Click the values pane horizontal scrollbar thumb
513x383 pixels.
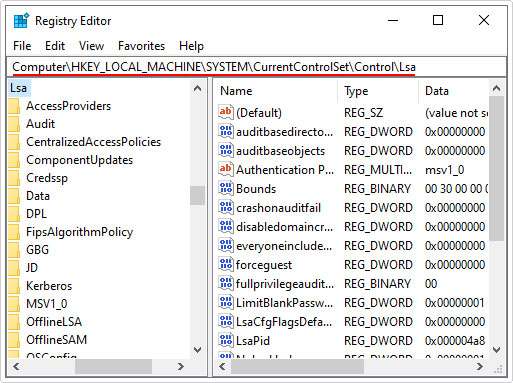[297, 367]
